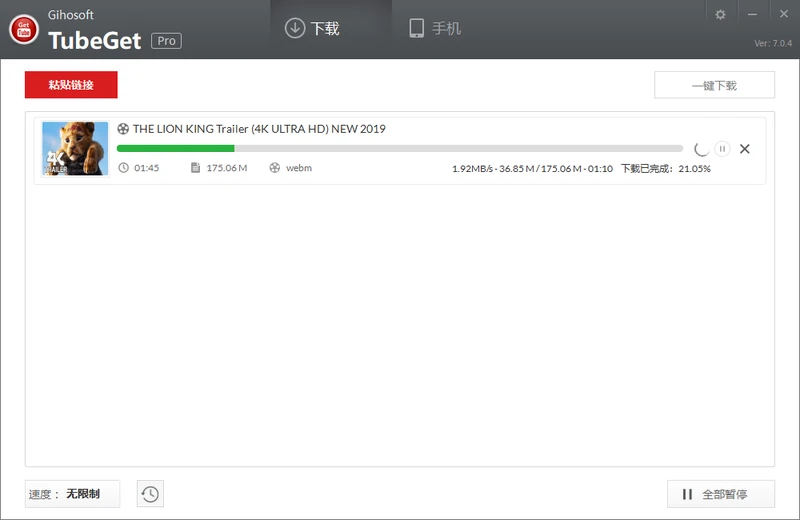Screen dimensions: 800x520
Task: Click the loading spinner icon
Action: tap(702, 148)
